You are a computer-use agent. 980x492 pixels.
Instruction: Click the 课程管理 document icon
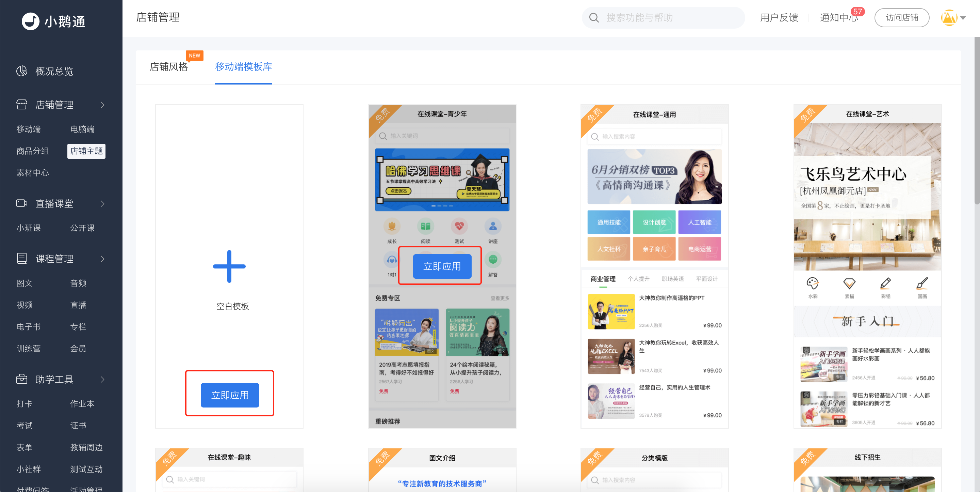(22, 259)
